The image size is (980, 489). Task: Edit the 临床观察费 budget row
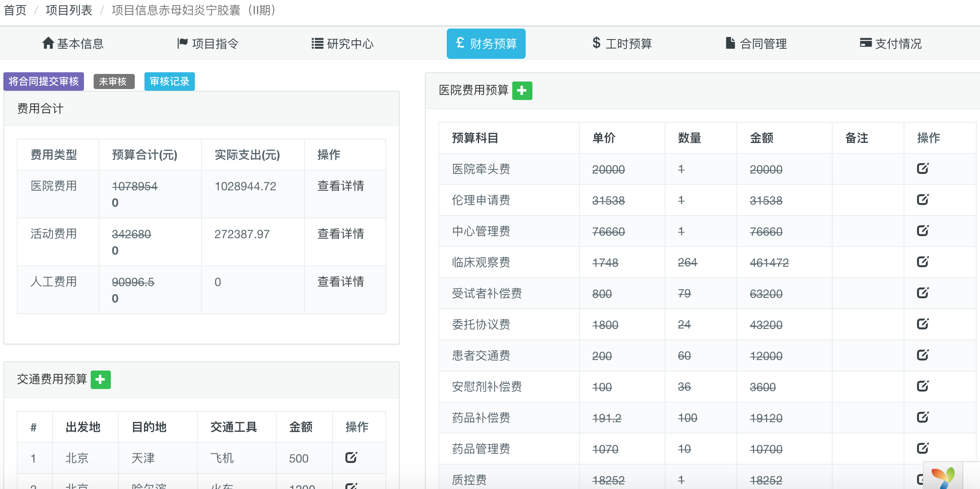click(x=922, y=262)
